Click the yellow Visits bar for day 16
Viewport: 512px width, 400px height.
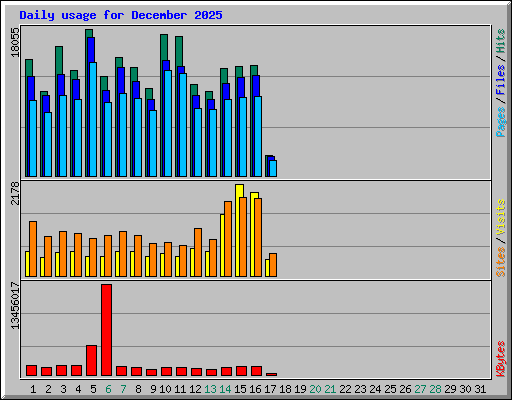click(x=253, y=234)
